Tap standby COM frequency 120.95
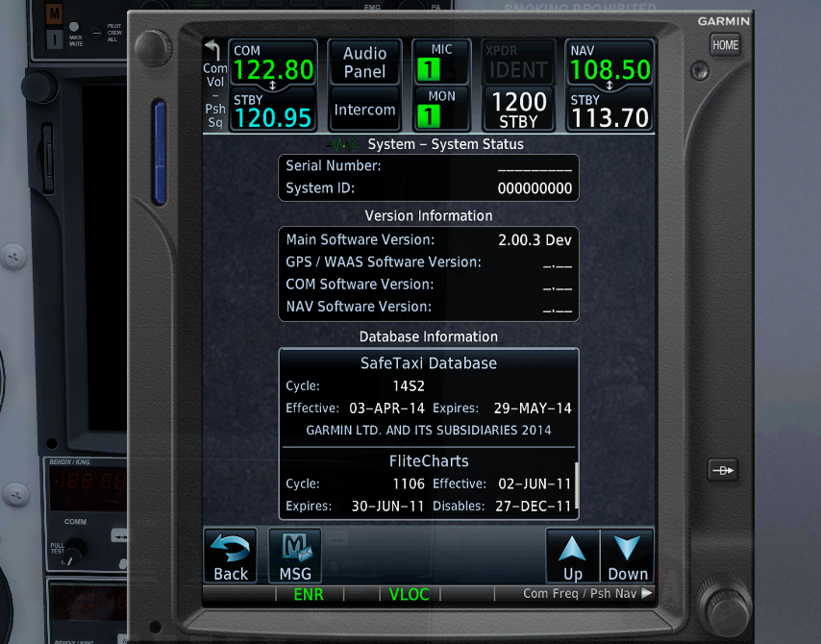Image resolution: width=821 pixels, height=644 pixels. pos(273,110)
